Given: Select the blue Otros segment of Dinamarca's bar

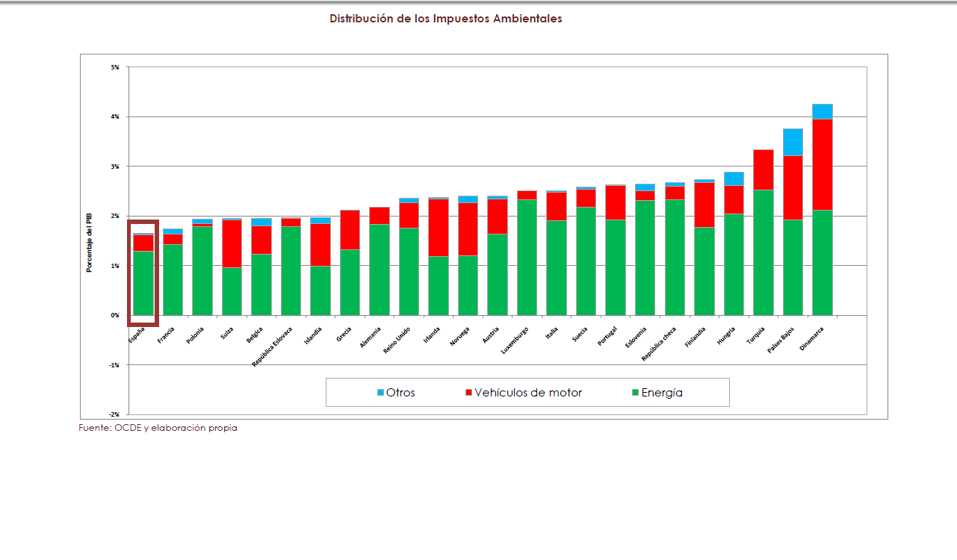Looking at the screenshot, I should [x=822, y=111].
